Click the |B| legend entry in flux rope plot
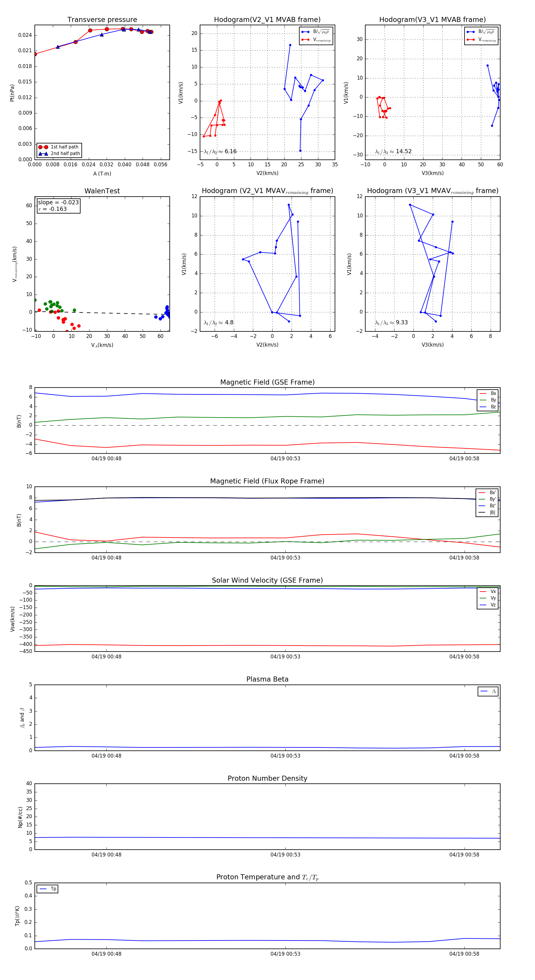The image size is (535, 980). (x=487, y=513)
